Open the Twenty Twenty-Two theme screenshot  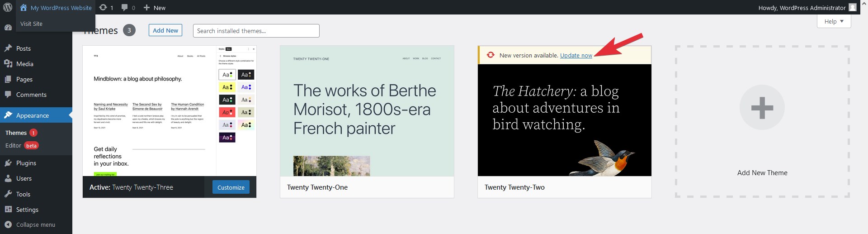pos(565,120)
